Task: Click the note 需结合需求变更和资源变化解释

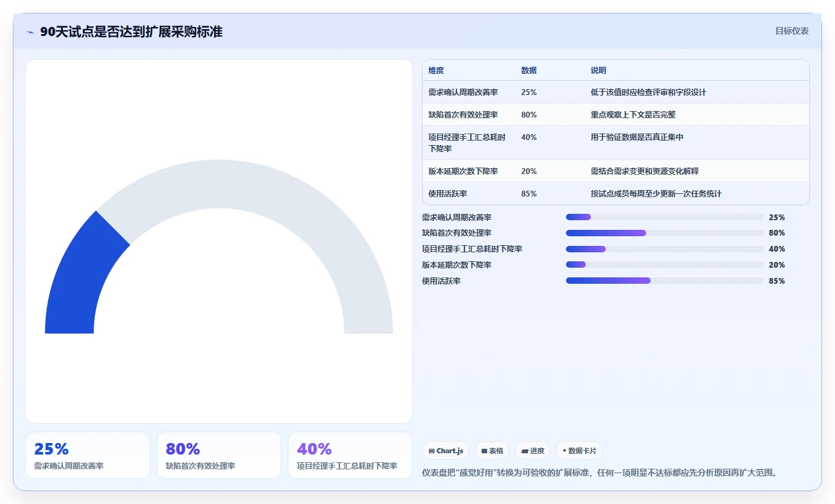Action: pyautogui.click(x=645, y=171)
